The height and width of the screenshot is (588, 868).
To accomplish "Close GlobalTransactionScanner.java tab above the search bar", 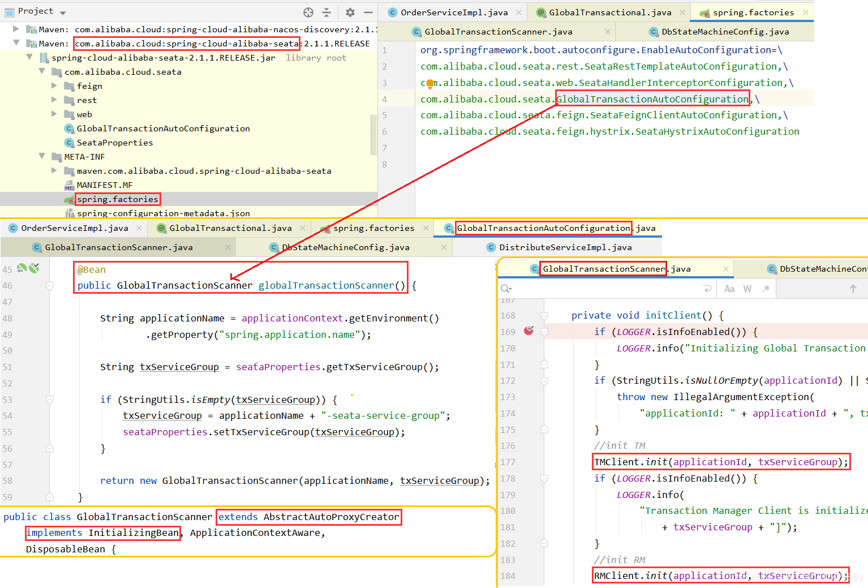I will 726,269.
